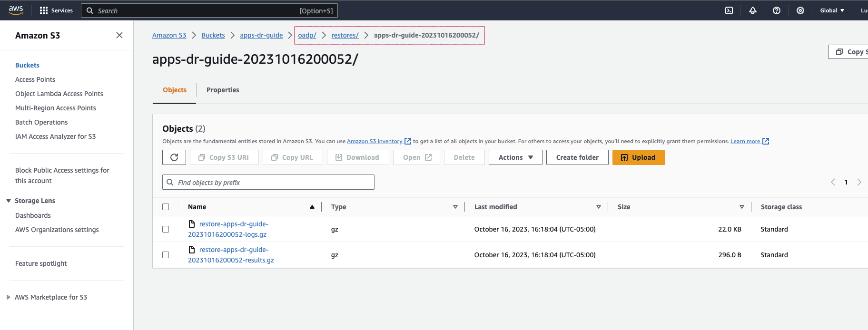Switch to the Properties tab

[x=223, y=90]
